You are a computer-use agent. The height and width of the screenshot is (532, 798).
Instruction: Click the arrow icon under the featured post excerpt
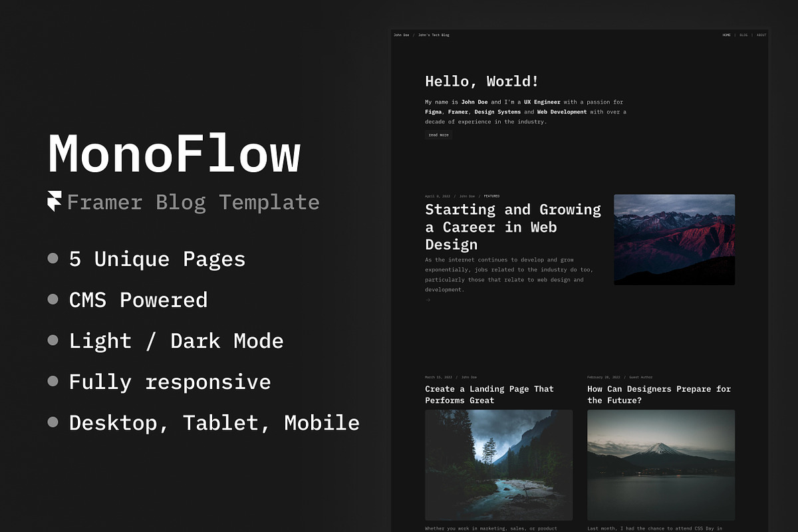pyautogui.click(x=428, y=300)
